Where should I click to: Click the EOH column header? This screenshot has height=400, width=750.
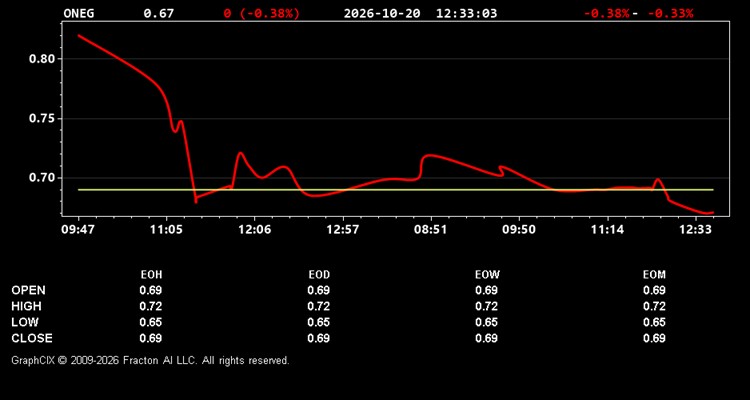pos(151,275)
